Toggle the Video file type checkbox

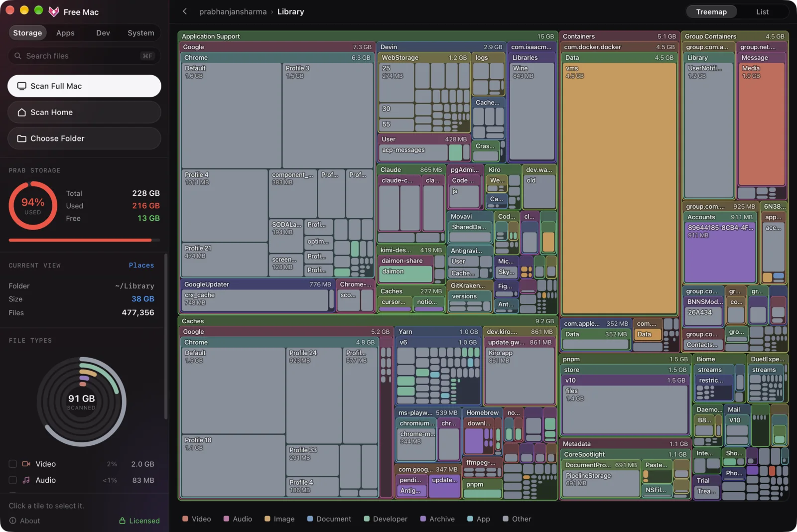coord(13,464)
